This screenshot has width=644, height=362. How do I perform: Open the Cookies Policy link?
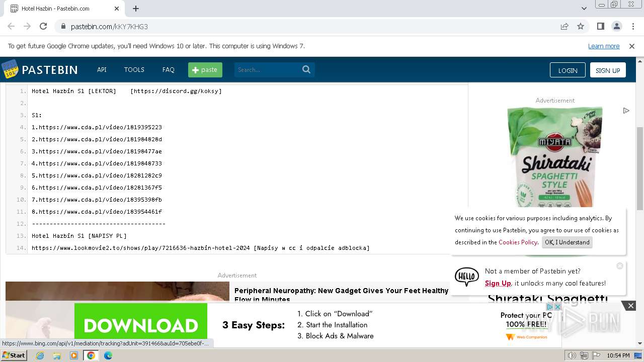pos(518,242)
